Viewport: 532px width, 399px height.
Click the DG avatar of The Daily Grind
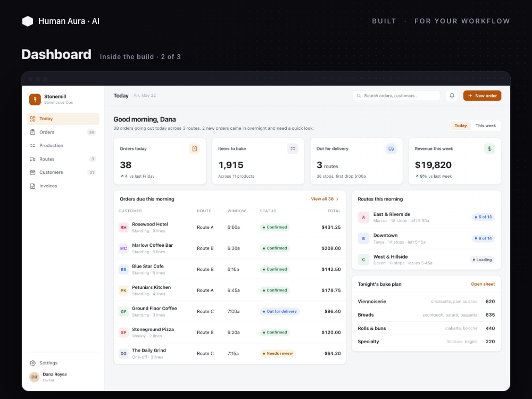[x=123, y=354]
